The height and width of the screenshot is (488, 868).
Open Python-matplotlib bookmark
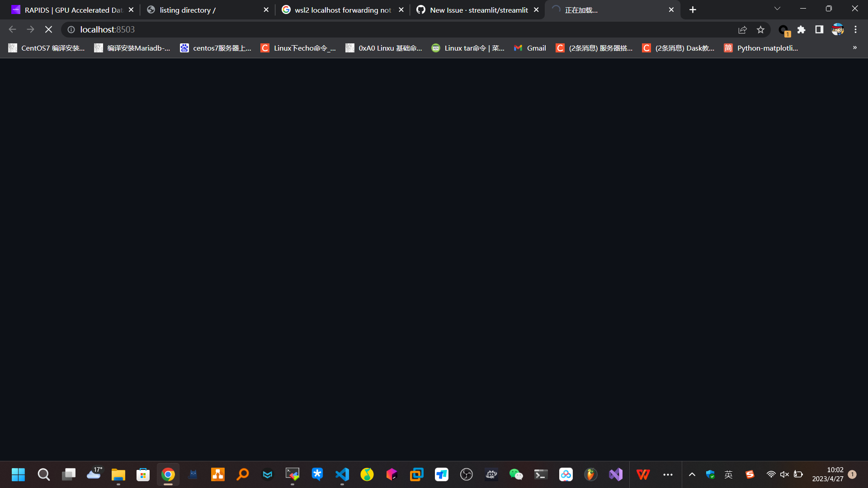(x=761, y=48)
